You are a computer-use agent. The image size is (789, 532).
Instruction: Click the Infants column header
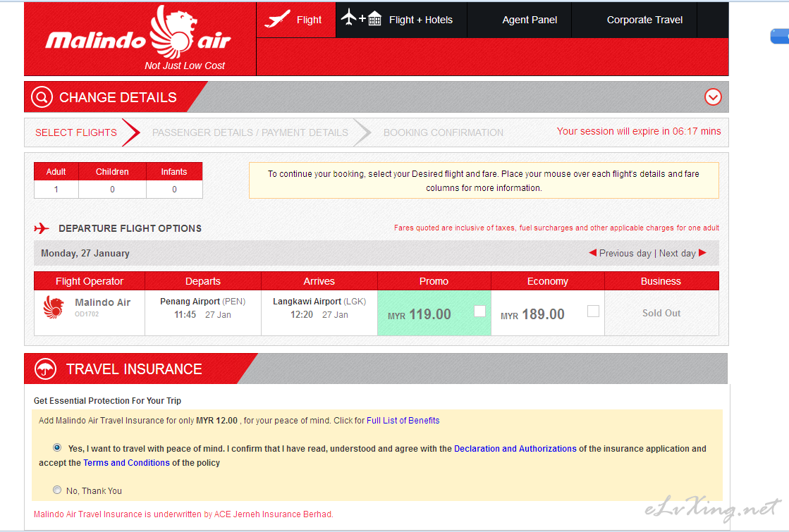pyautogui.click(x=174, y=171)
